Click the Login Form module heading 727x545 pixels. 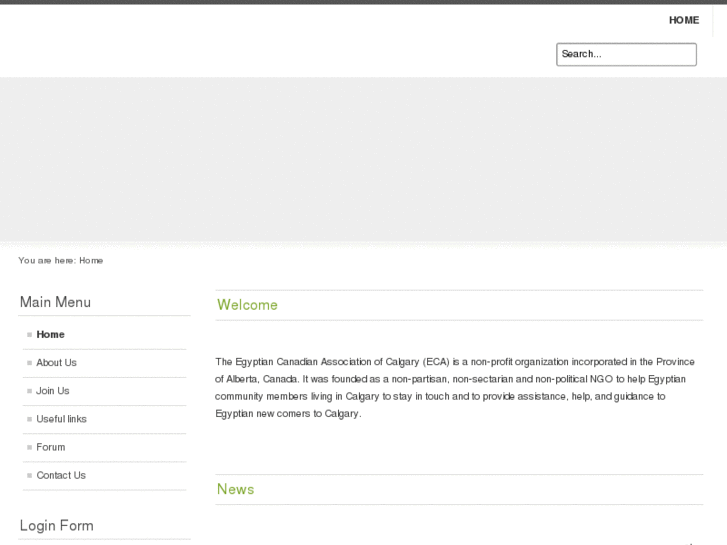pyautogui.click(x=56, y=526)
